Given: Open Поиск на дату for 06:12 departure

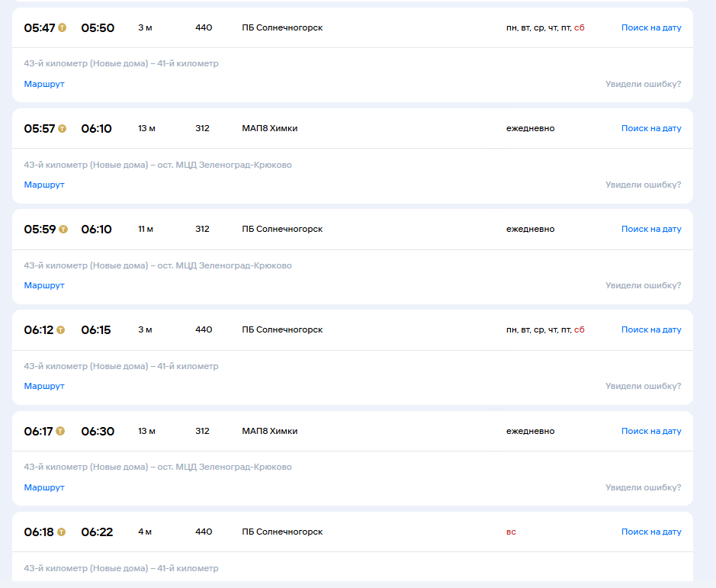Looking at the screenshot, I should point(651,329).
